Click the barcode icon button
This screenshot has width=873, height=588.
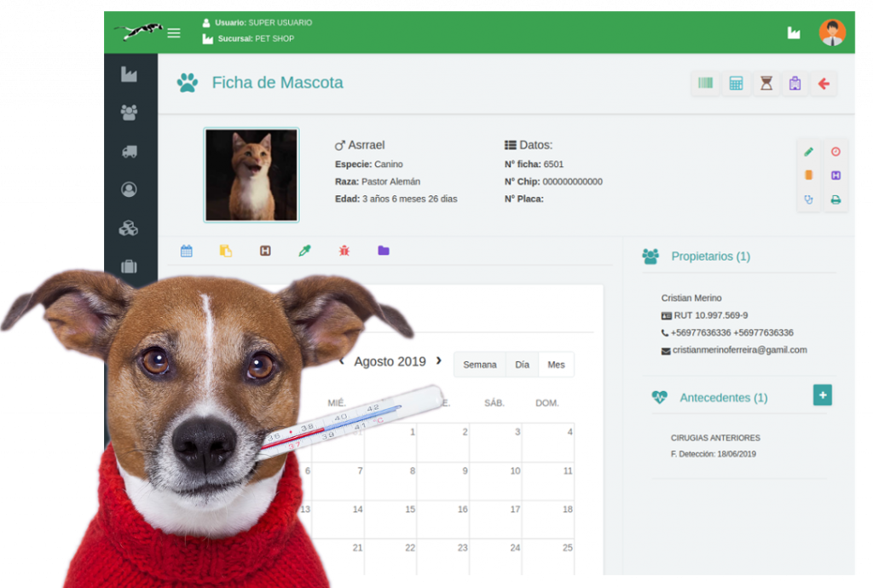(x=706, y=84)
